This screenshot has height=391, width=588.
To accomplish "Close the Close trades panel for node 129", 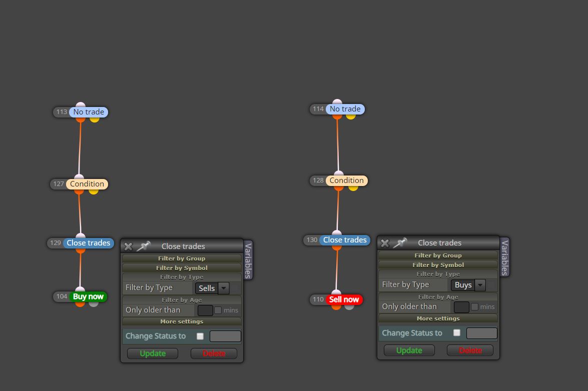I will tap(128, 246).
